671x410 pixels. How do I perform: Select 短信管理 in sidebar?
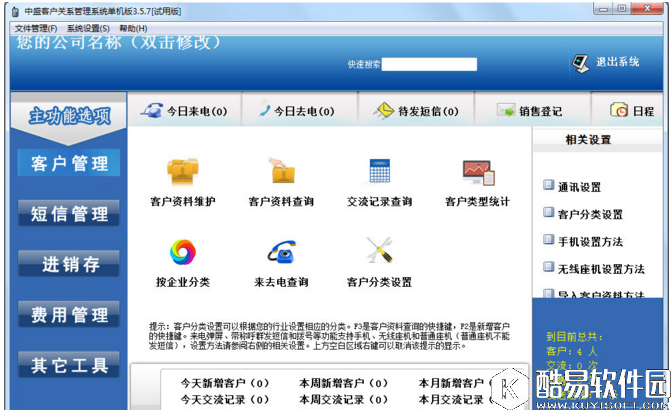click(69, 213)
